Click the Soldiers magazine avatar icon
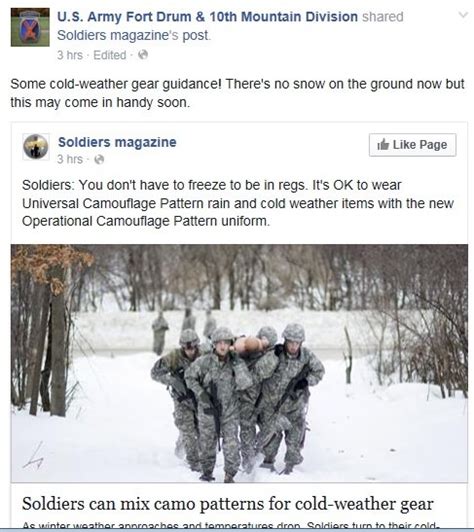This screenshot has width=474, height=532. point(36,147)
